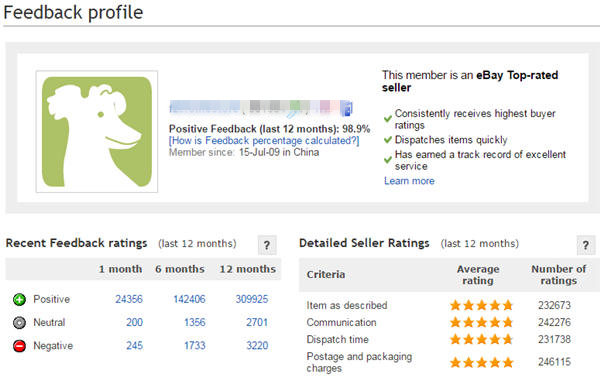View 1356 neutral ratings for 6 months
The height and width of the screenshot is (387, 600).
[x=195, y=323]
